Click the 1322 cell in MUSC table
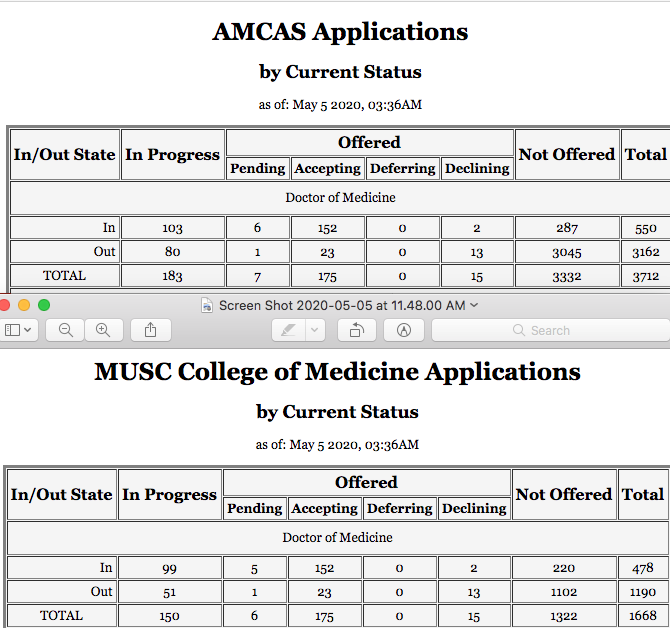Screen dimensions: 670x628 (x=564, y=616)
